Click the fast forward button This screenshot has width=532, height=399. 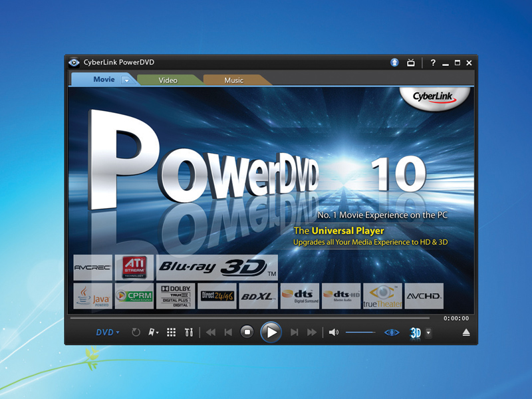(x=312, y=332)
